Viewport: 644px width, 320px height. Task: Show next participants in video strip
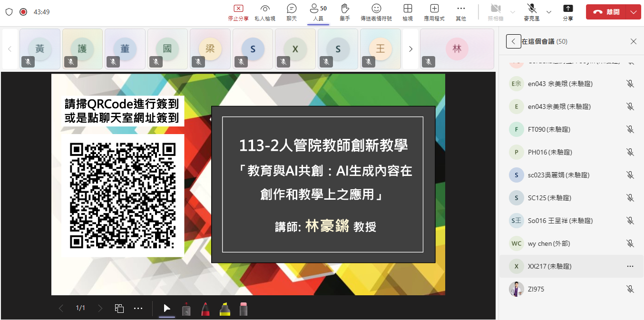pyautogui.click(x=410, y=48)
